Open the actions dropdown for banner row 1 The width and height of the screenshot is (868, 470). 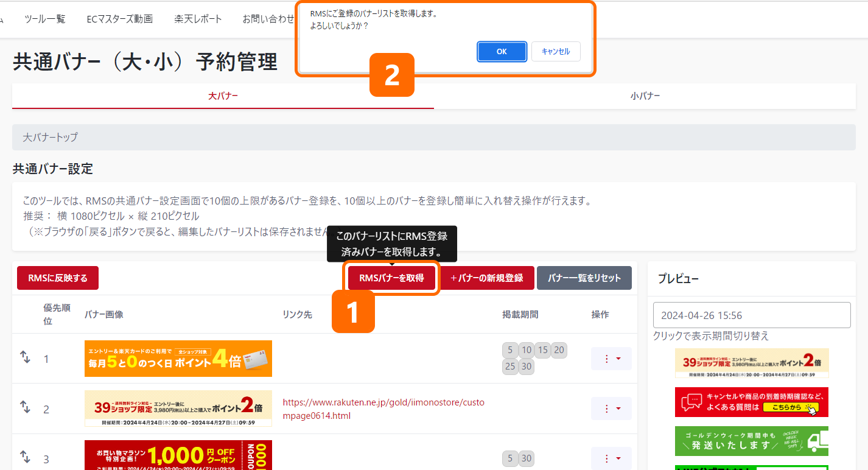point(611,359)
